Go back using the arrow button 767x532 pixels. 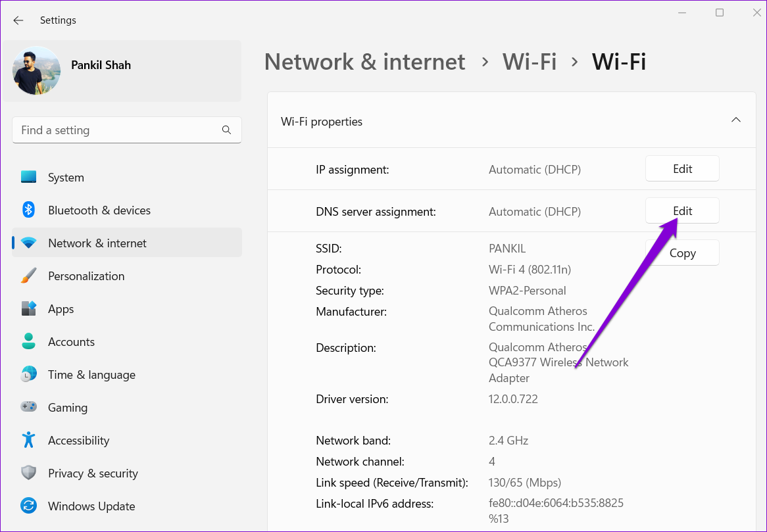click(x=18, y=20)
